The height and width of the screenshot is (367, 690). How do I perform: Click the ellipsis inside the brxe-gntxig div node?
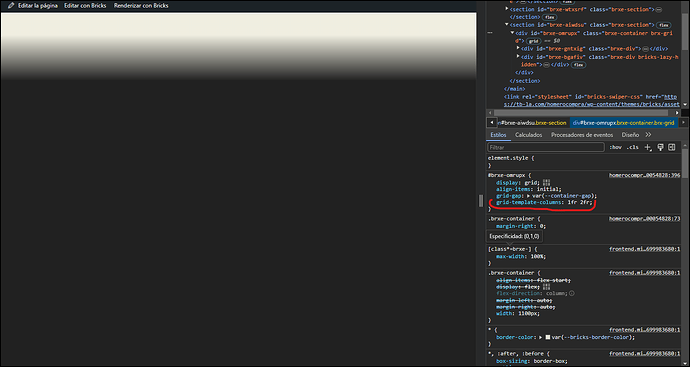pos(646,49)
